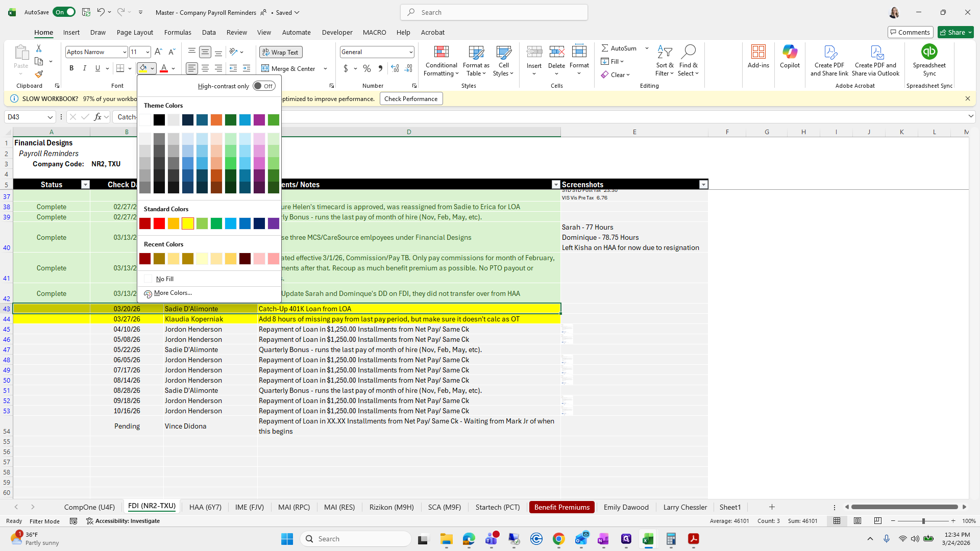The width and height of the screenshot is (980, 551).
Task: Click the Name Box showing D43
Action: tap(26, 117)
